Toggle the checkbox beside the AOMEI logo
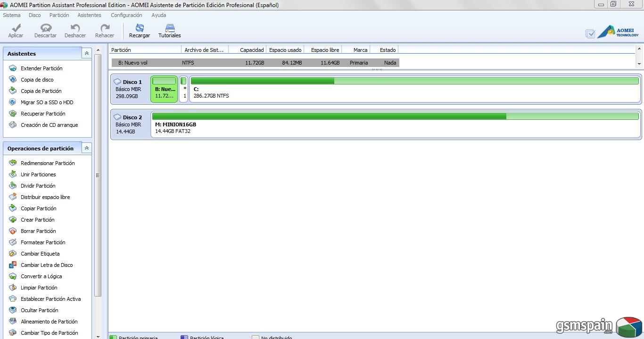Screen dimensions: 644x339 click(590, 33)
